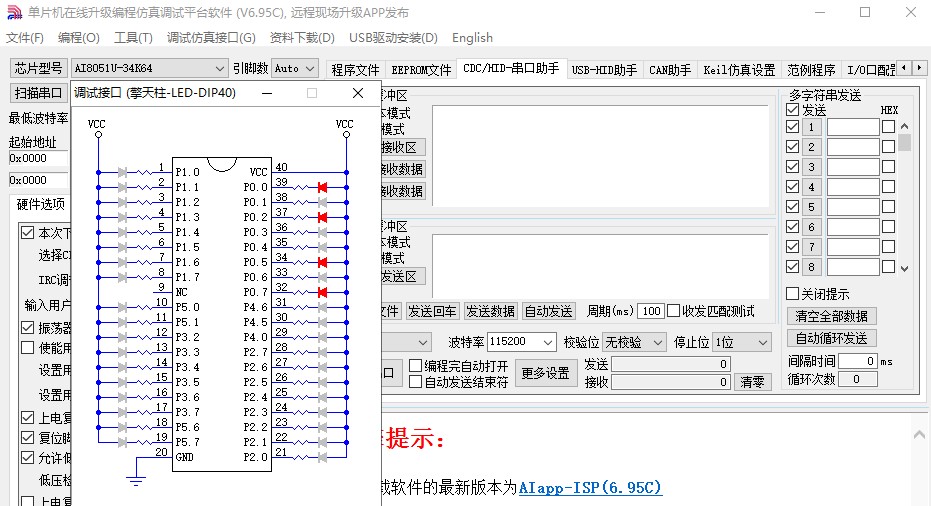Screen dimensions: 931x506
Task: Enable the 收发匹配测试 checkbox
Action: [673, 311]
